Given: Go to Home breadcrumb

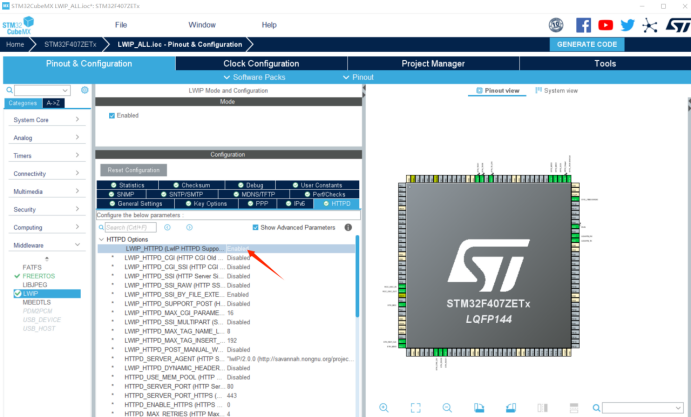Looking at the screenshot, I should coord(15,45).
